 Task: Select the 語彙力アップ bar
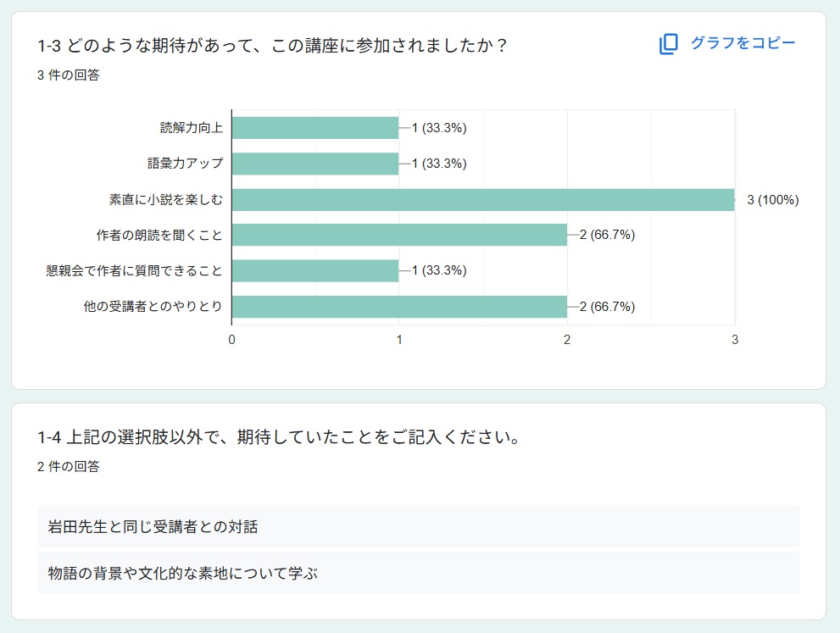pyautogui.click(x=314, y=164)
